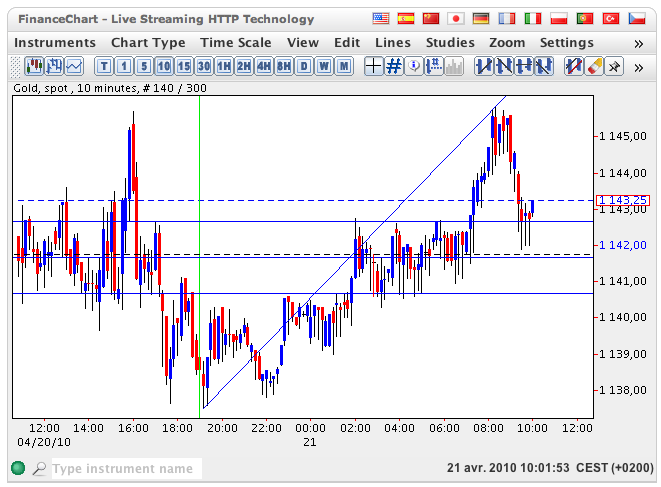Viewport: 661px width, 487px height.
Task: Click the instrument name search field
Action: tap(126, 468)
